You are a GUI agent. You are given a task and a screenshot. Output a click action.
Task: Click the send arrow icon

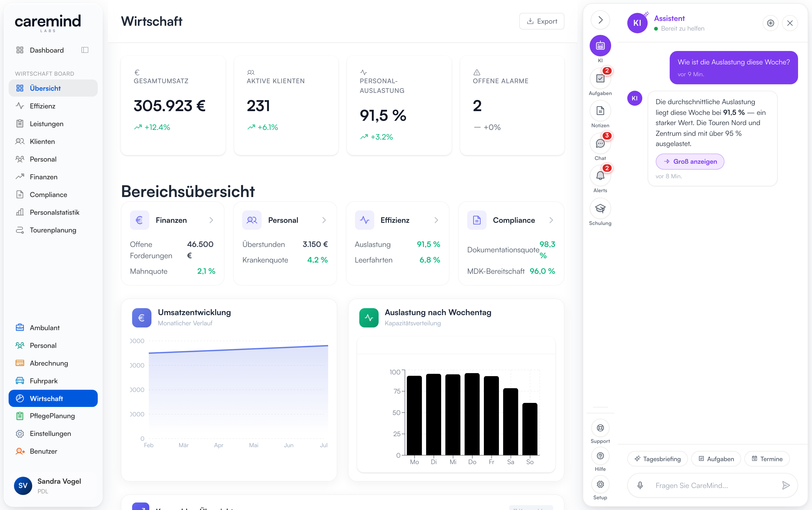[786, 485]
